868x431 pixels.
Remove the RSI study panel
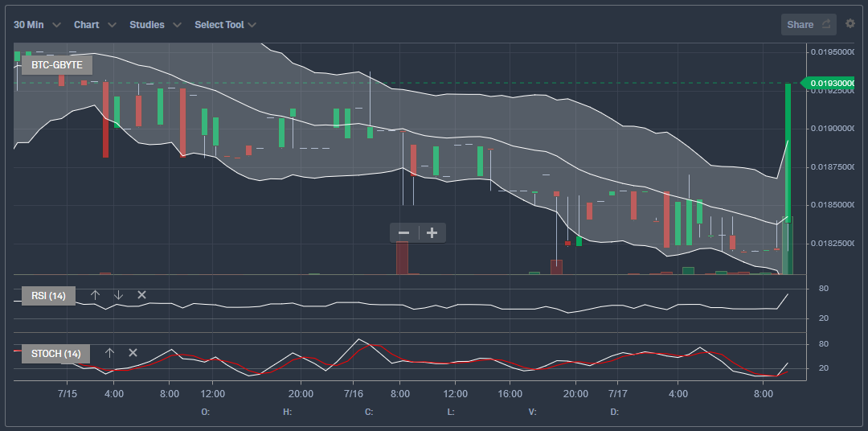click(x=141, y=295)
